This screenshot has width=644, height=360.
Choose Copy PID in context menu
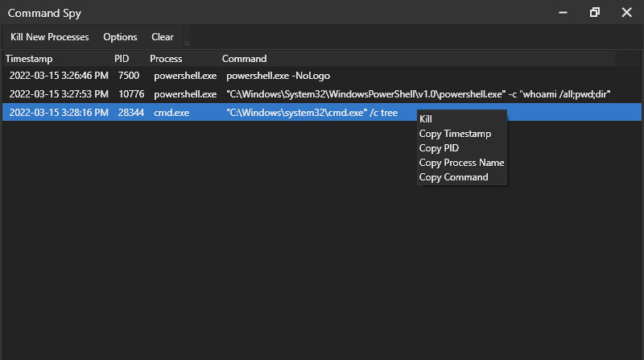[439, 148]
